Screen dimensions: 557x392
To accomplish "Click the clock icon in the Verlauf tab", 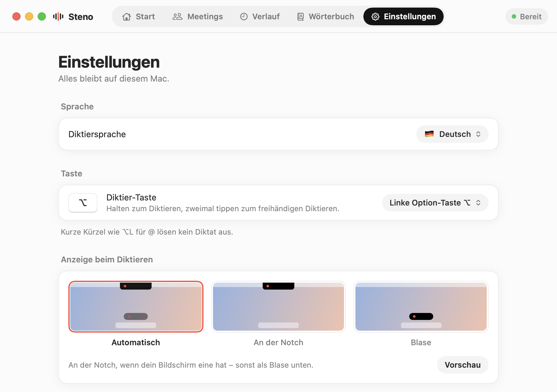I will [x=244, y=16].
